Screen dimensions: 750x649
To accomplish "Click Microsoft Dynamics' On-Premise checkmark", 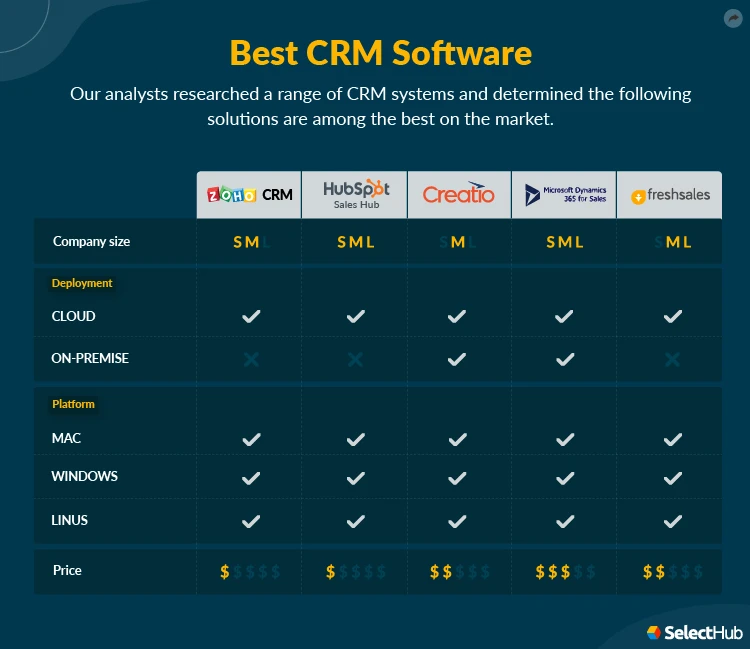I will point(565,359).
